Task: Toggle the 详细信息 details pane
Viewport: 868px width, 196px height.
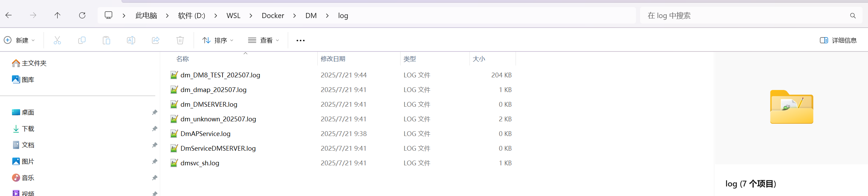Action: pos(838,40)
